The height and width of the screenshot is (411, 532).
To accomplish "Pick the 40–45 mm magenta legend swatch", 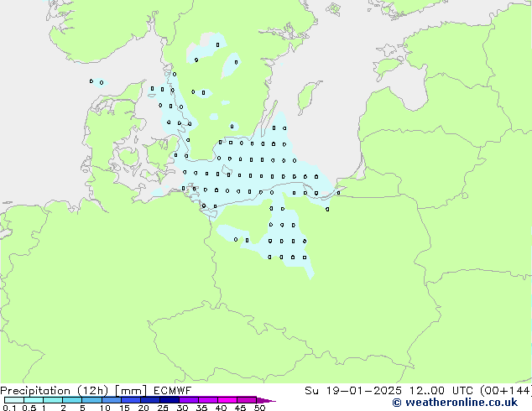I will click(227, 400).
